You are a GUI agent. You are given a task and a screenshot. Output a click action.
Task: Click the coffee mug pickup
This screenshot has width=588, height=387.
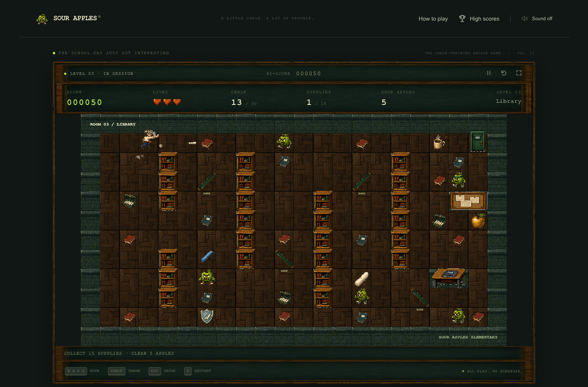(x=439, y=142)
